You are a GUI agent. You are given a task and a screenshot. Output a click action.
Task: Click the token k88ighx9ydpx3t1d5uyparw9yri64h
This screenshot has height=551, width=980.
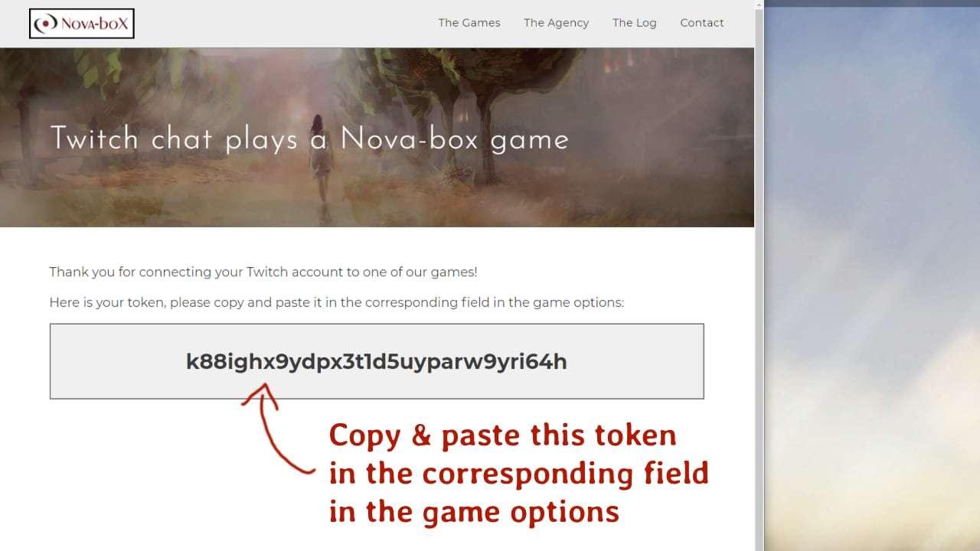377,361
